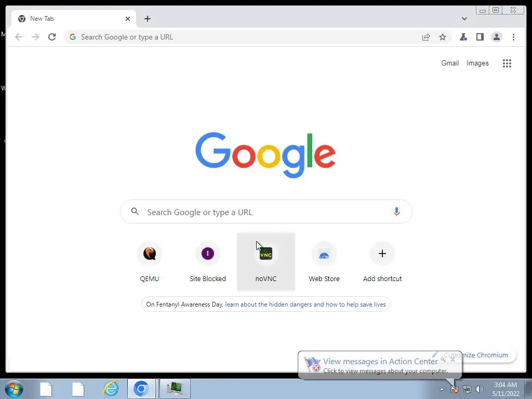The height and width of the screenshot is (399, 532).
Task: Click the Google search box
Action: coord(267,212)
